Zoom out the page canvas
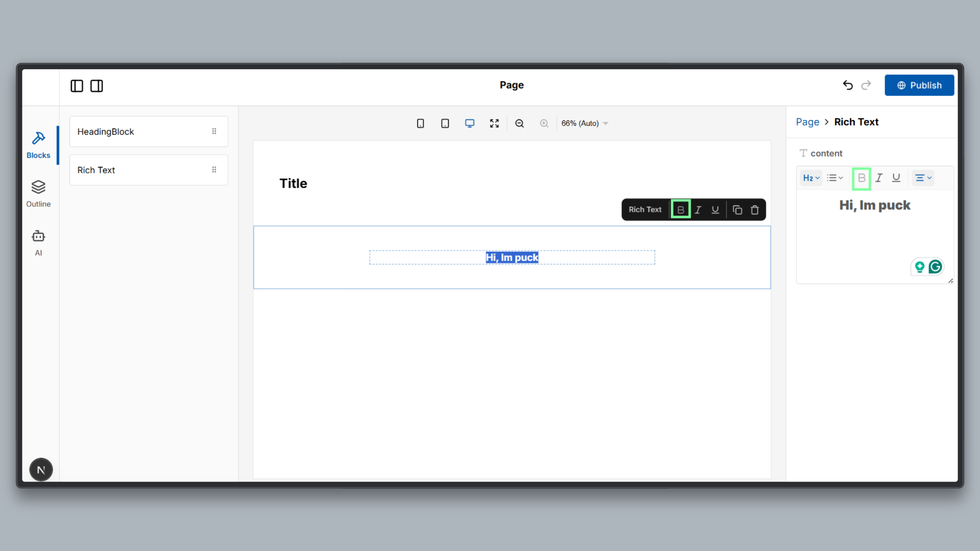 (519, 123)
